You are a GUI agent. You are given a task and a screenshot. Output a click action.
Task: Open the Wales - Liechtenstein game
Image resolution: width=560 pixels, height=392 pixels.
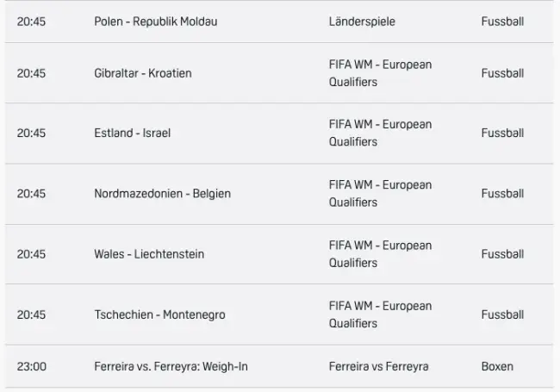[x=149, y=254]
